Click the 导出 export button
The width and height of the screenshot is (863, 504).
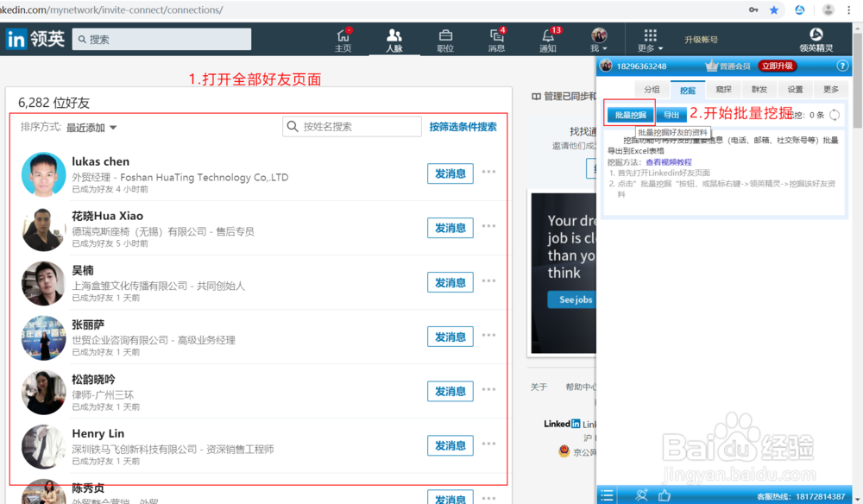click(671, 115)
